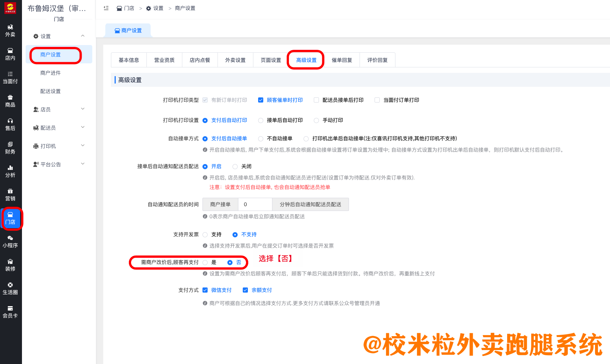Select 关闭 for auto-notify delivery rider
Screen dimensions: 610x364
[235, 167]
